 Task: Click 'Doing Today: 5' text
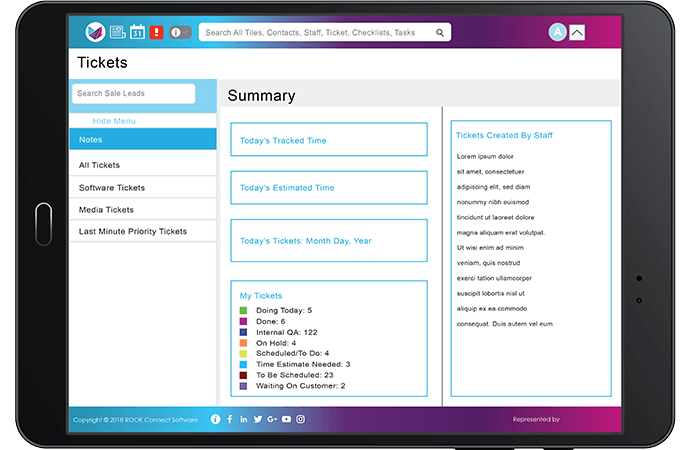click(x=284, y=311)
